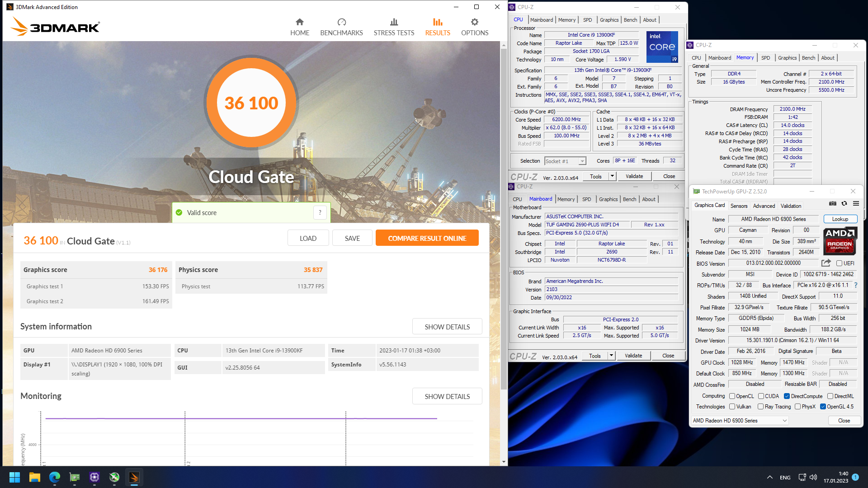Toggle DirectCompute checkbox in GPU-Z
The width and height of the screenshot is (868, 488).
pyautogui.click(x=787, y=396)
